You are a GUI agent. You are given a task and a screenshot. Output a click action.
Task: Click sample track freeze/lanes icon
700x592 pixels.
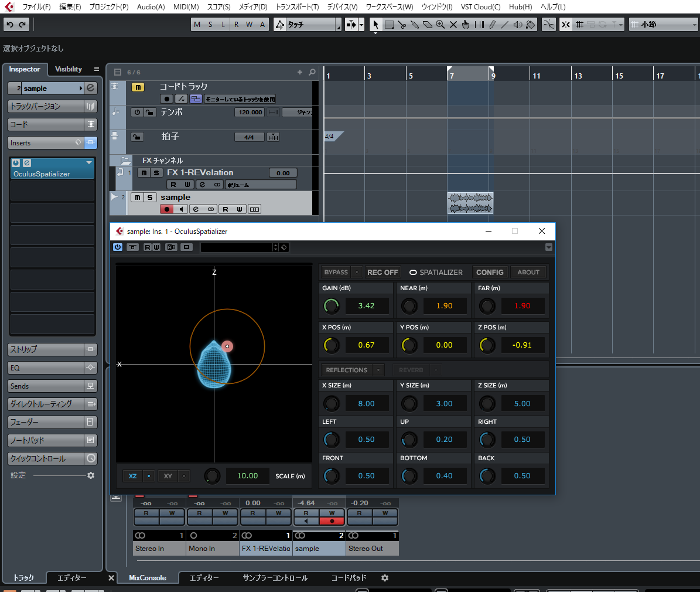pos(254,209)
